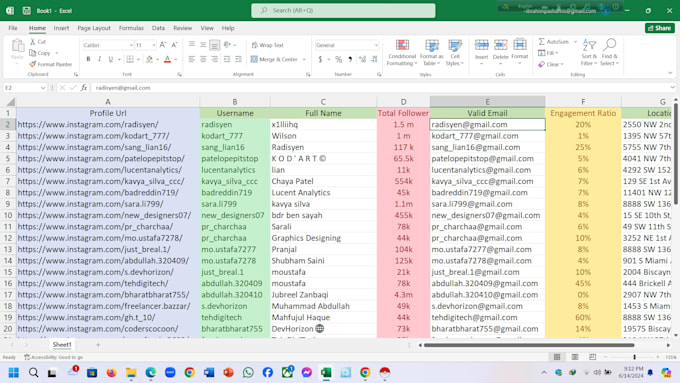680x383 pixels.
Task: Activate the Format Painter brush
Action: point(33,64)
